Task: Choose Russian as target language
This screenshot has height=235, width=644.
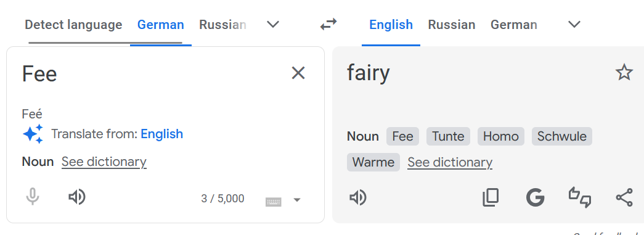Action: pyautogui.click(x=451, y=25)
